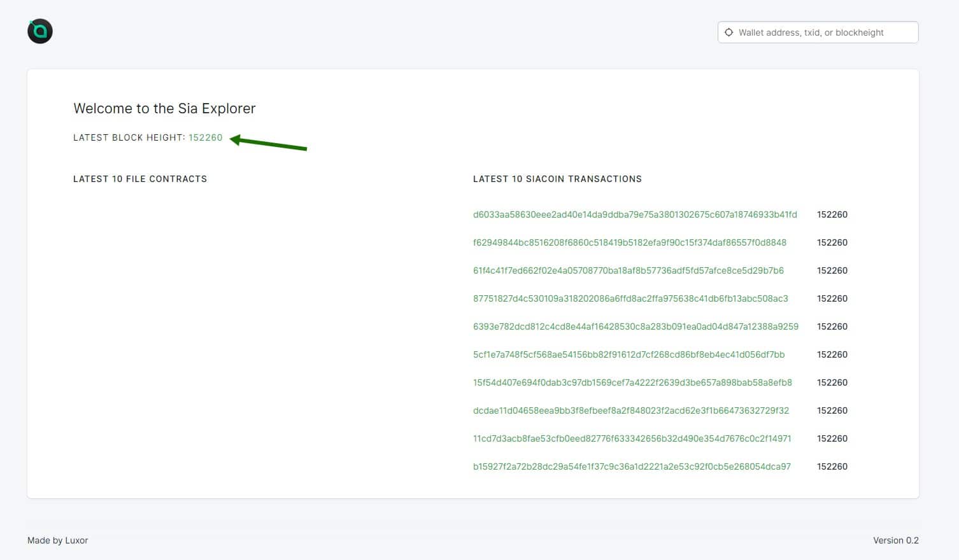Click block number 152260 beside transaction 15f54d40
This screenshot has width=959, height=560.
click(x=832, y=382)
